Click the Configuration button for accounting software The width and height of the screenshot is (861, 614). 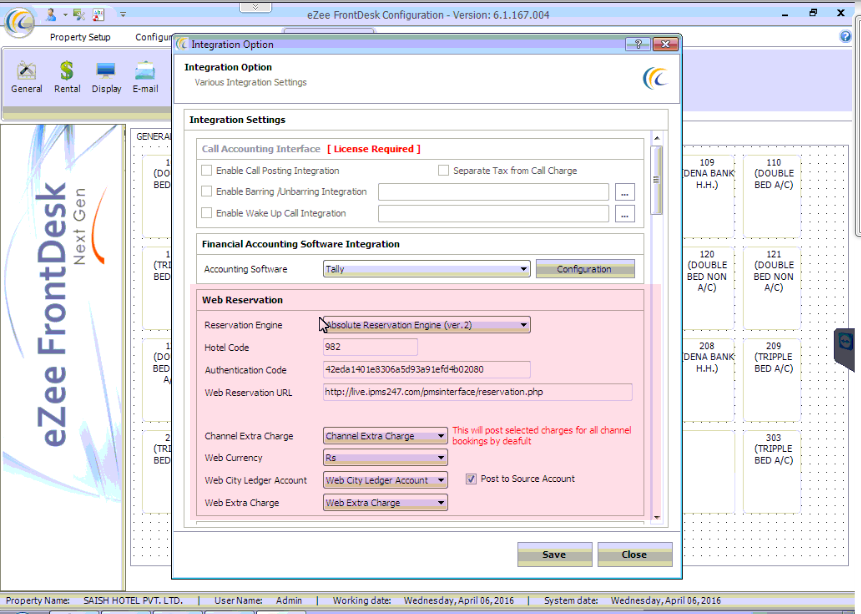tap(585, 269)
